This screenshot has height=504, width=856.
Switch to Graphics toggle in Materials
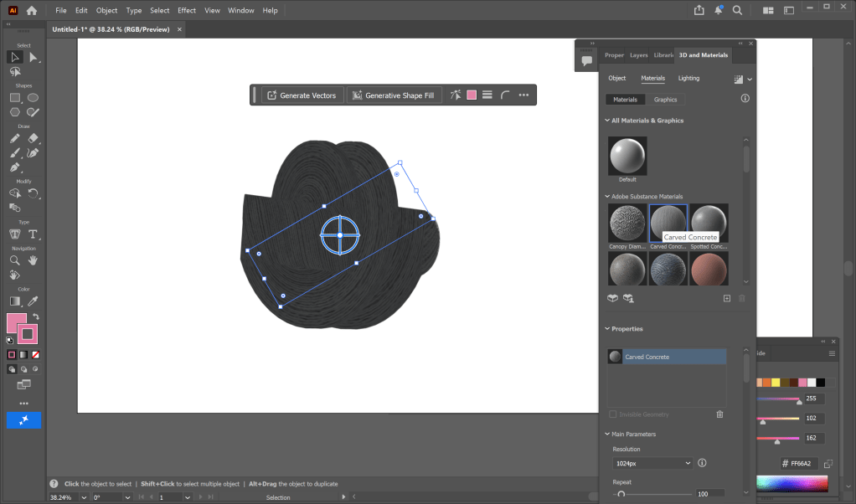(665, 100)
